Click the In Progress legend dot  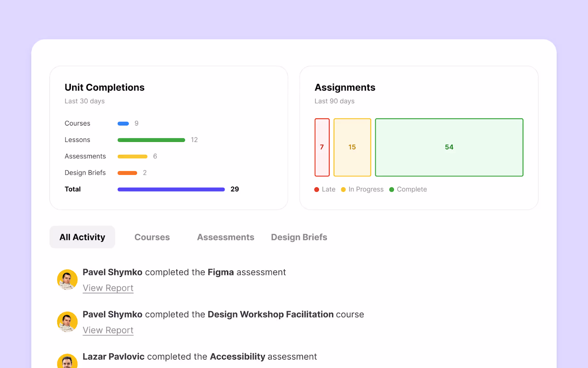click(343, 189)
